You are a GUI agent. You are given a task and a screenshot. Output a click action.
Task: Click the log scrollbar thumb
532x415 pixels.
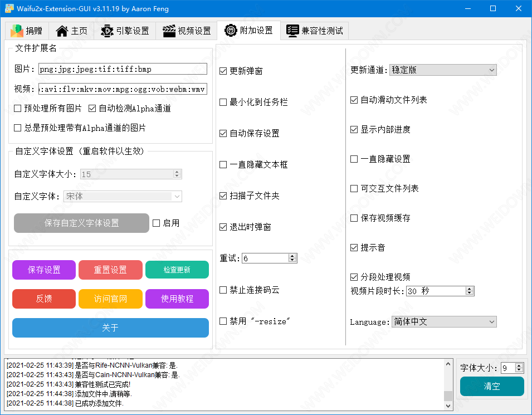point(448,396)
